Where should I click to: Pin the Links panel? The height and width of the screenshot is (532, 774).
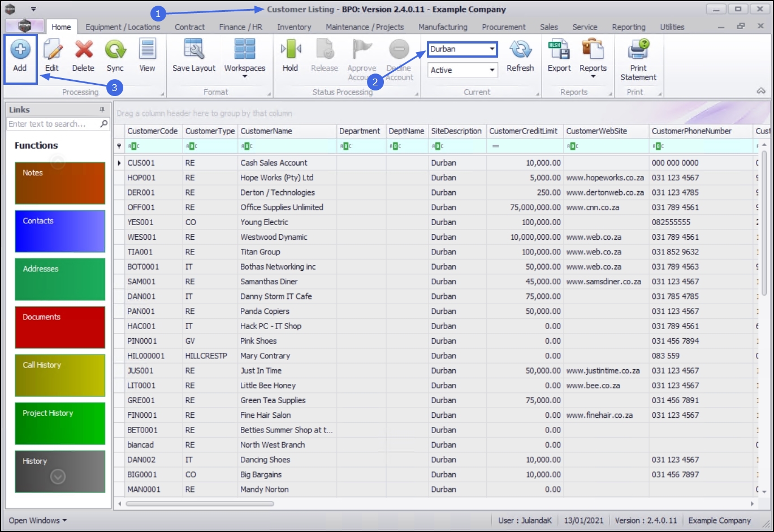pos(102,110)
